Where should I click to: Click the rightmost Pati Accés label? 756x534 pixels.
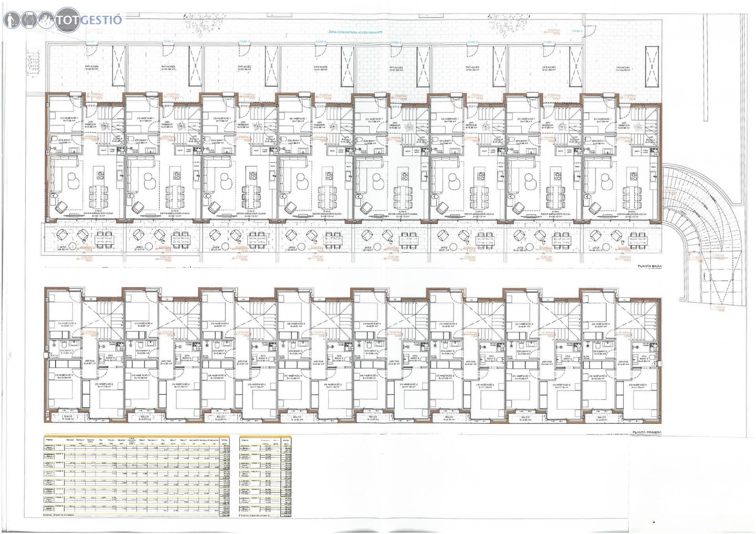coord(623,68)
